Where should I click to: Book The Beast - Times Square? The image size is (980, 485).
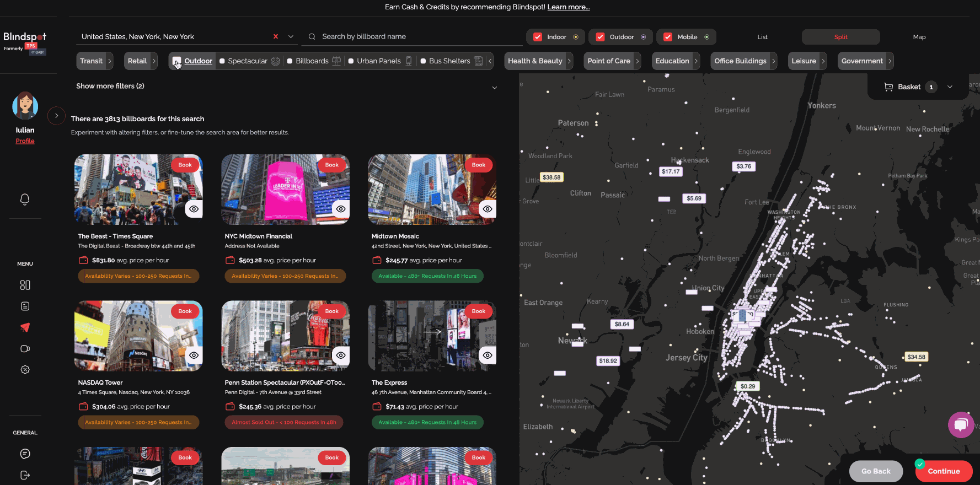point(185,165)
